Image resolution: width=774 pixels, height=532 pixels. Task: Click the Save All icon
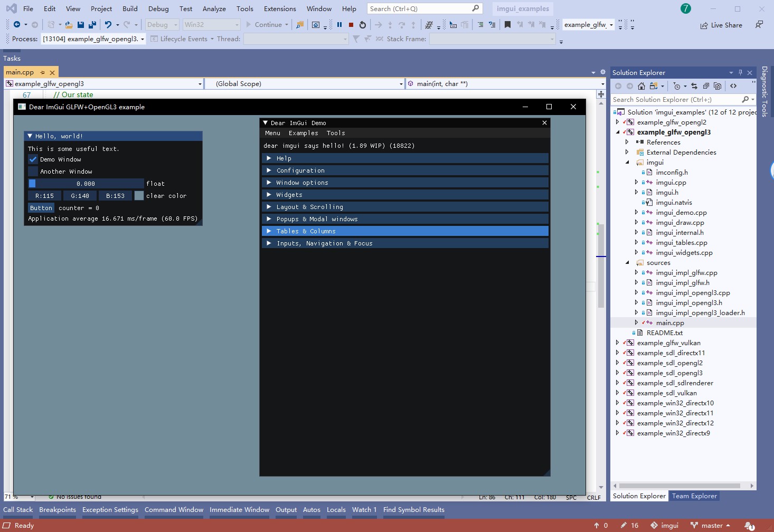point(92,25)
